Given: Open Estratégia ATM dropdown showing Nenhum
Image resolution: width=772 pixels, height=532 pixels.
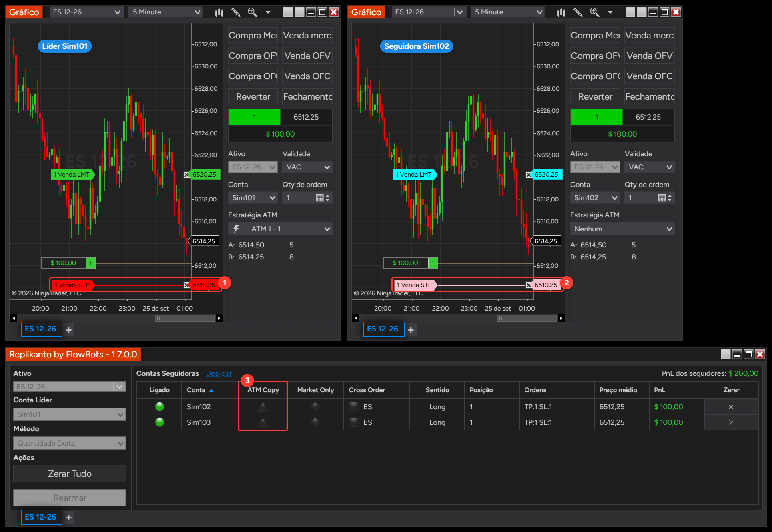Looking at the screenshot, I should coord(622,229).
